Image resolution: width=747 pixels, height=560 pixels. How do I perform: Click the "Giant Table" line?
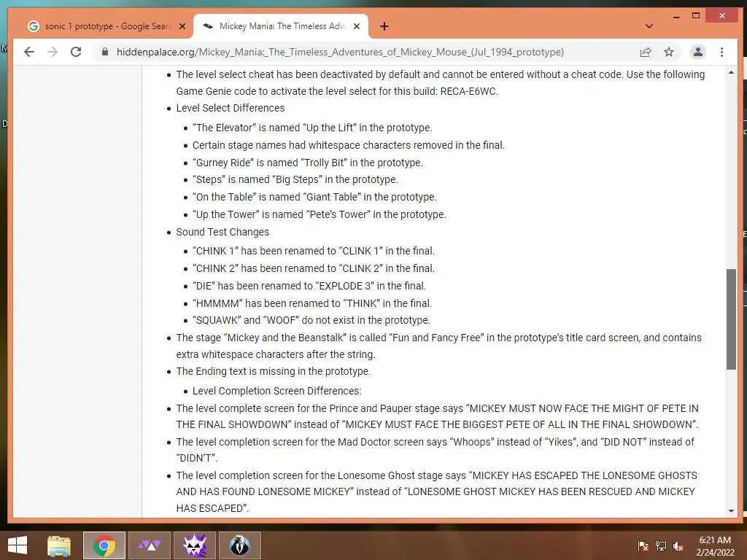click(314, 197)
